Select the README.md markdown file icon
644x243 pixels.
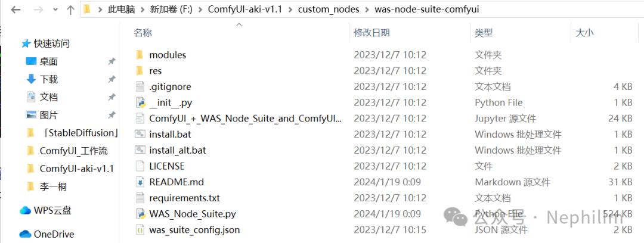pyautogui.click(x=140, y=182)
